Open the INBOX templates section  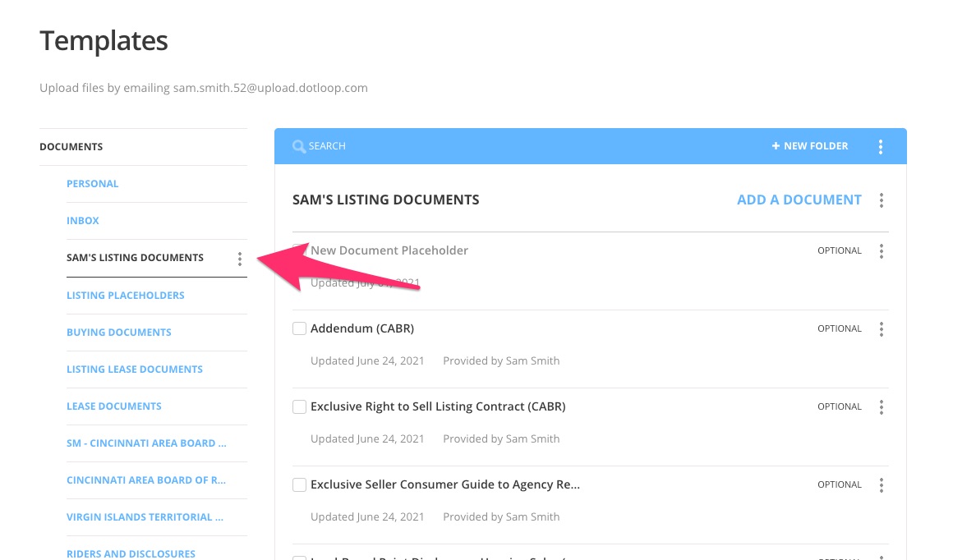coord(82,220)
